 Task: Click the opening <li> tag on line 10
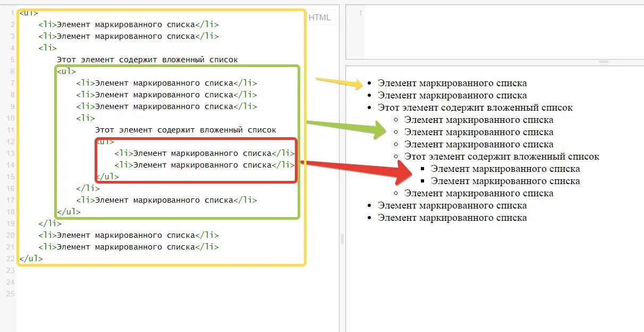(x=86, y=118)
